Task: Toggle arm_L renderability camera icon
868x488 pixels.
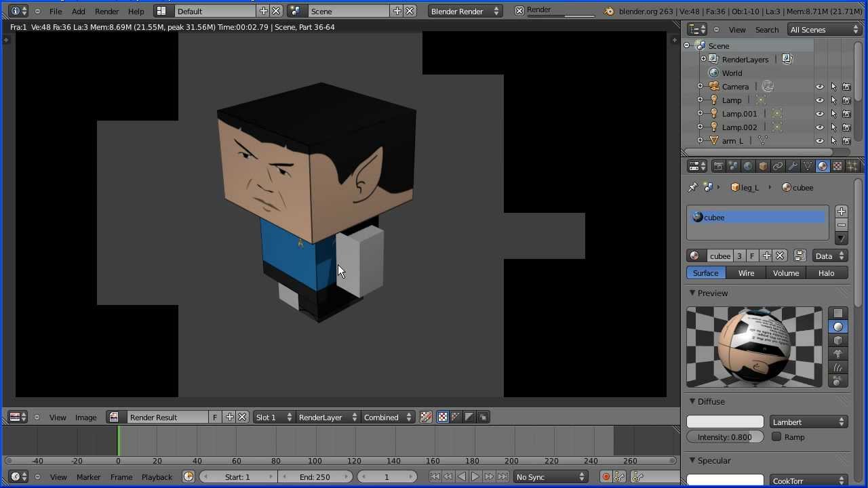Action: [846, 141]
